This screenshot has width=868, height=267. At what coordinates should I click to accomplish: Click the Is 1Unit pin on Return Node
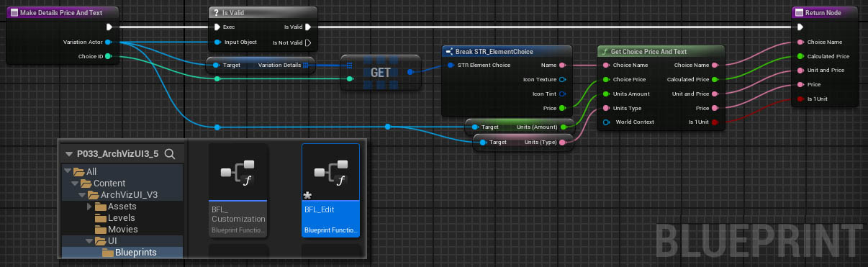[x=800, y=99]
